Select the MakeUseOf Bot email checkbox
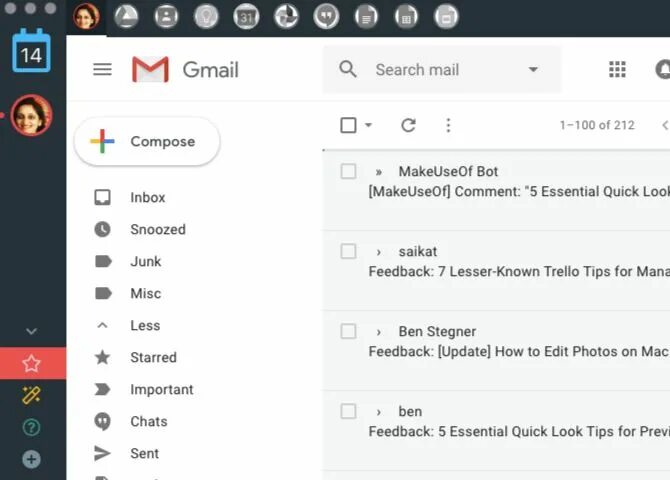670x480 pixels. tap(348, 171)
